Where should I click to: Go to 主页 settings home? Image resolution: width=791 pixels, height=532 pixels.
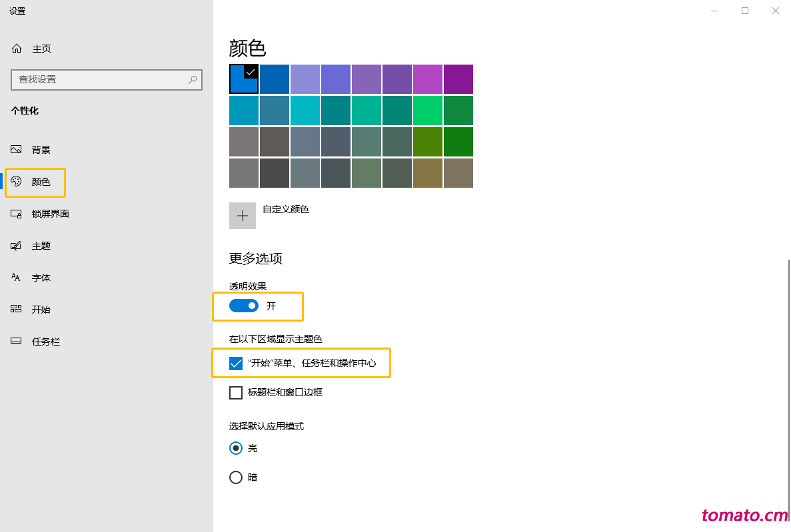(x=41, y=49)
